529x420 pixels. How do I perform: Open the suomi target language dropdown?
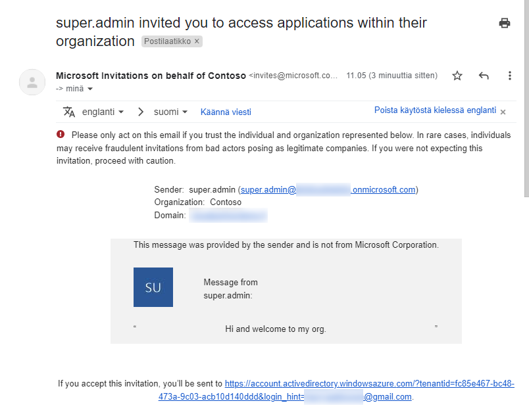[x=171, y=112]
